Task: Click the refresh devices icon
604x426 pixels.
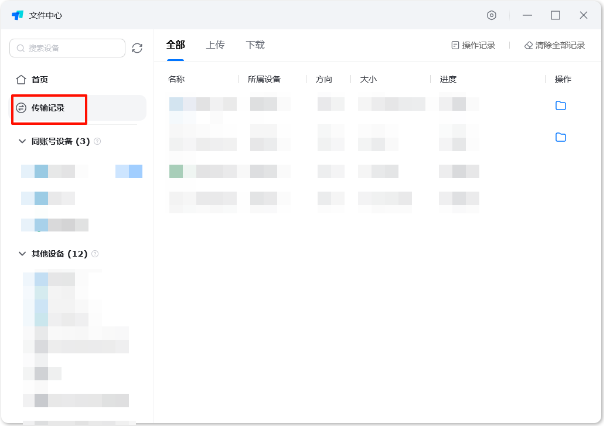Action: 137,48
